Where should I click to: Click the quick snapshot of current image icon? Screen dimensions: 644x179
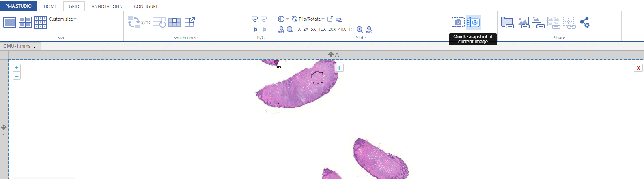(x=473, y=22)
